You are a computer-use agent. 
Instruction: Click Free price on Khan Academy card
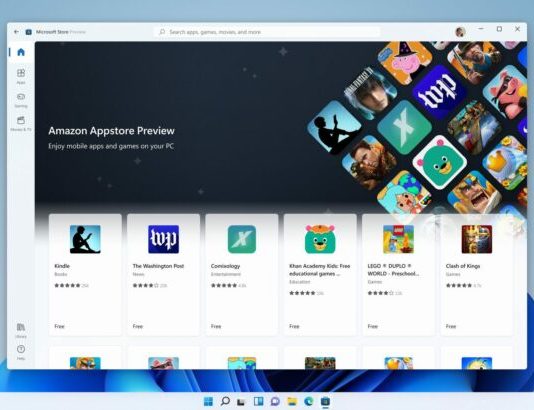click(294, 326)
